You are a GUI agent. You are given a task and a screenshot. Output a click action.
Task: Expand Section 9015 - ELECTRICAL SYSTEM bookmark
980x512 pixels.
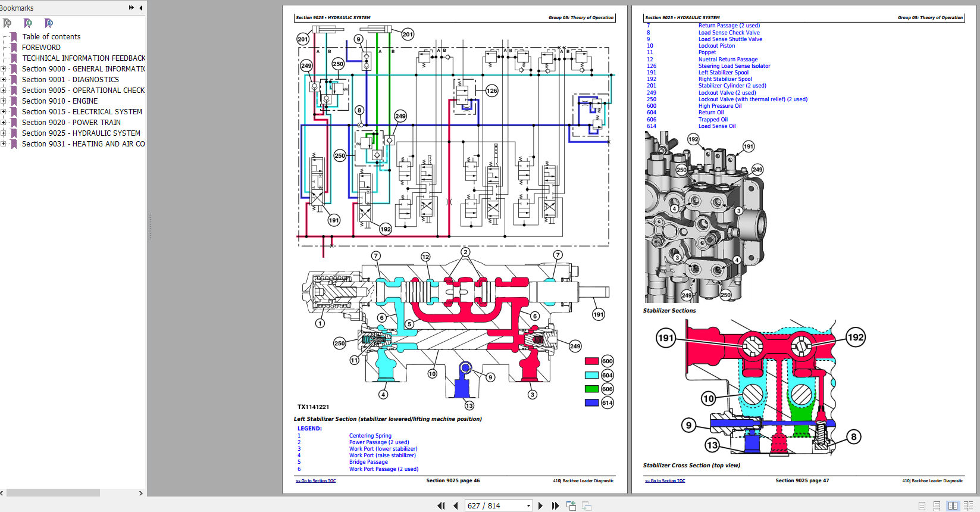tap(3, 112)
